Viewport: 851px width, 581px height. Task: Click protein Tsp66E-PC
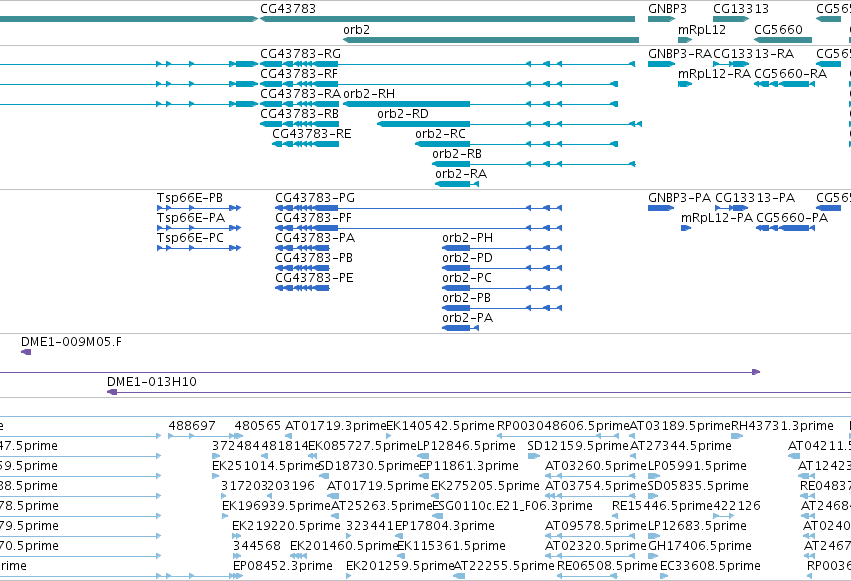pos(199,248)
